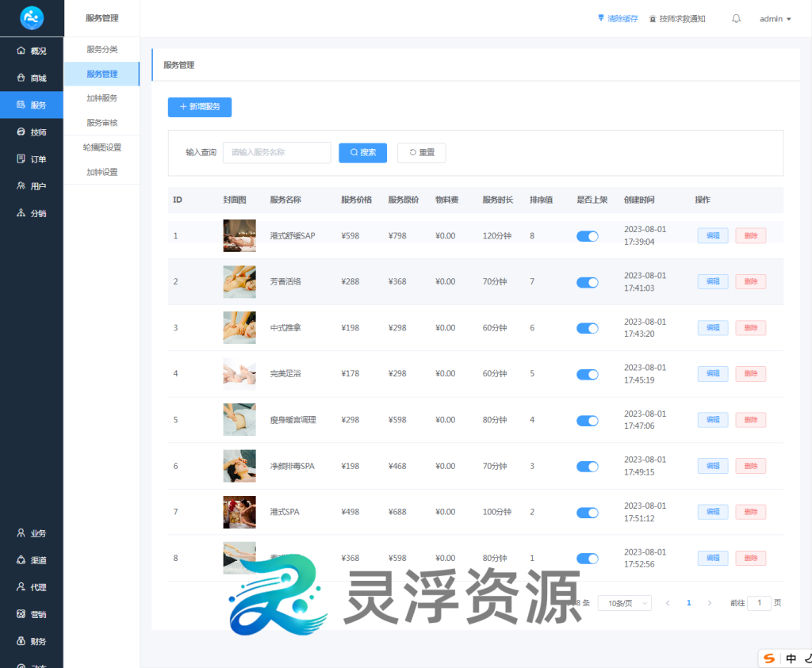
Task: Click the 清除缓存 link text
Action: (x=622, y=19)
